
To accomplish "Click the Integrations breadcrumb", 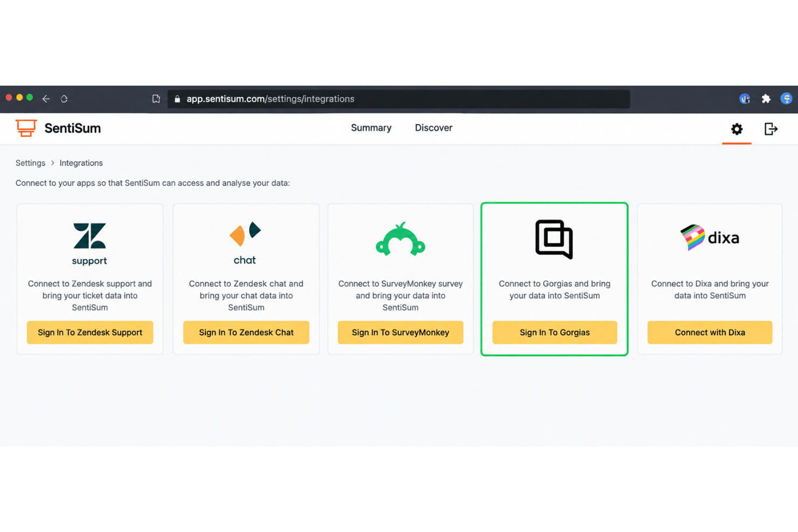I will tap(81, 163).
